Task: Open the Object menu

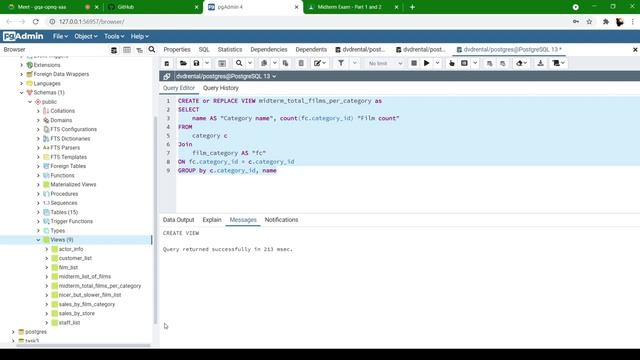Action: [x=86, y=36]
